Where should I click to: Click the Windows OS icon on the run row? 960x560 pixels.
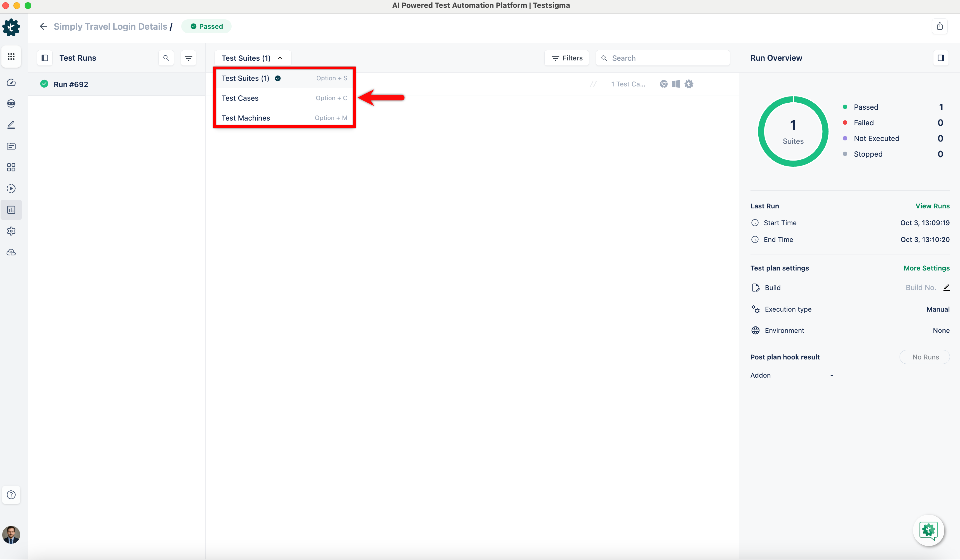click(676, 84)
